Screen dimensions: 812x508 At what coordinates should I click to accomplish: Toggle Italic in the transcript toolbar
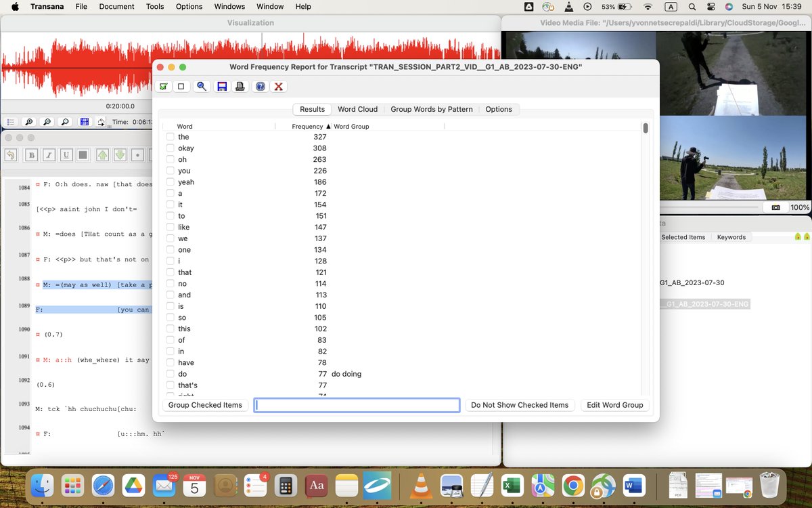coord(49,154)
